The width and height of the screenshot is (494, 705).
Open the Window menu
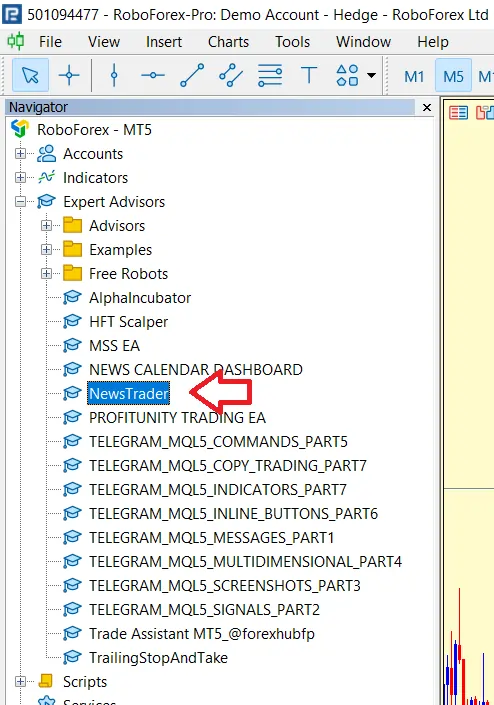(x=363, y=42)
